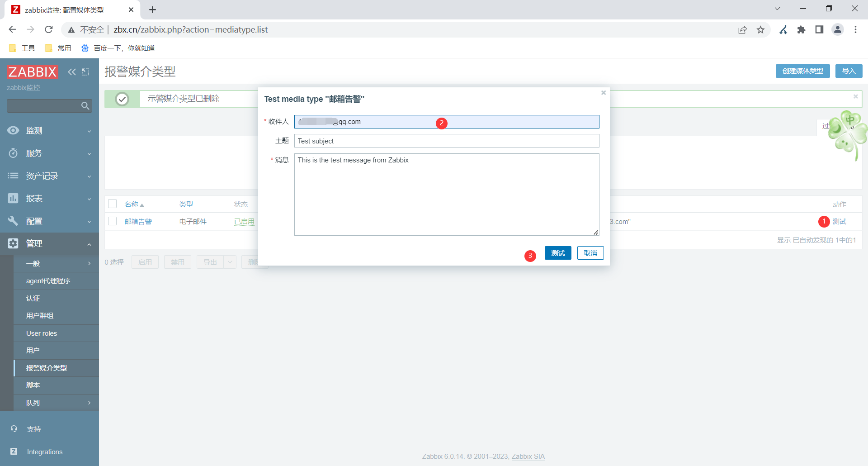Viewport: 868px width, 466px height.
Task: Sort by the 名称 column header
Action: click(134, 204)
